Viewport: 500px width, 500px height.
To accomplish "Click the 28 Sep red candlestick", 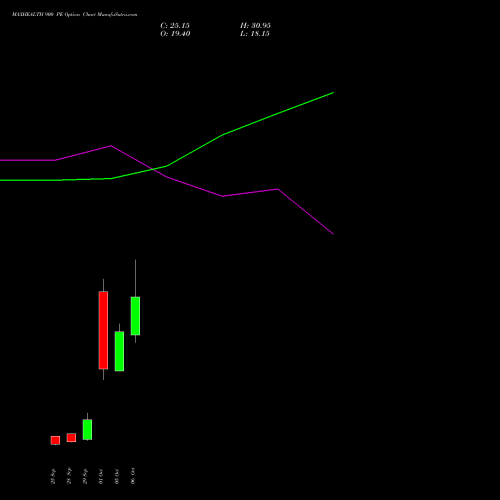I will click(71, 438).
